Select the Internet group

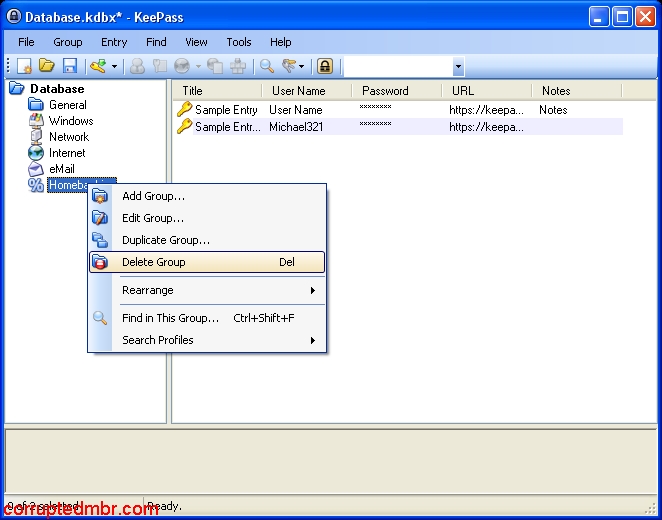67,153
